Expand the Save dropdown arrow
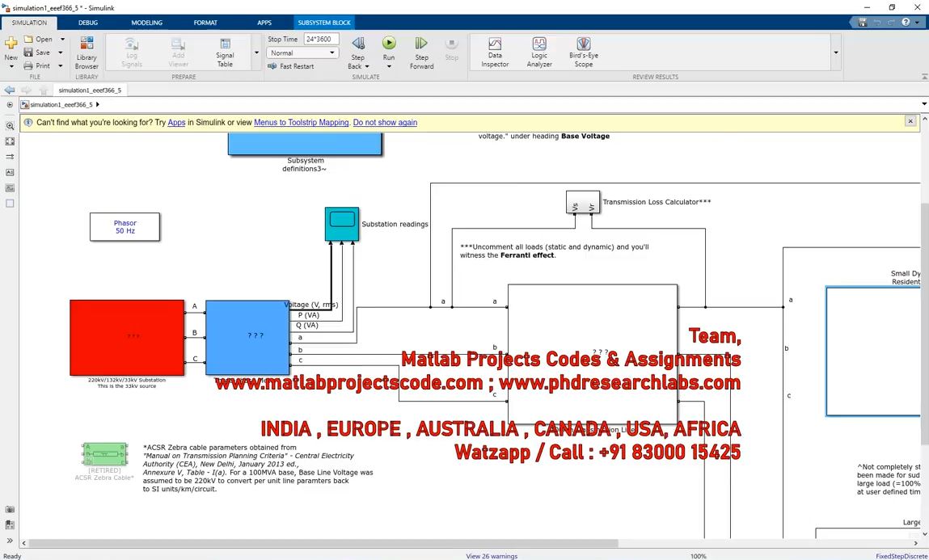 click(x=61, y=53)
